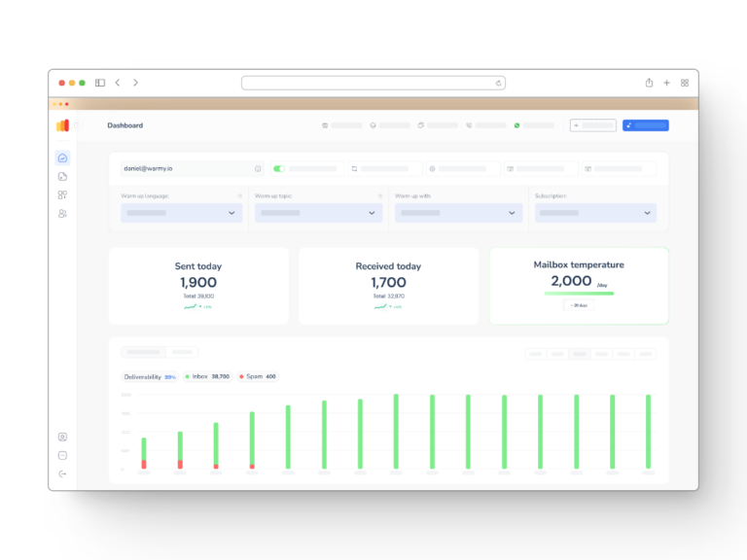The image size is (747, 560).
Task: Click the browser share icon
Action: [649, 83]
